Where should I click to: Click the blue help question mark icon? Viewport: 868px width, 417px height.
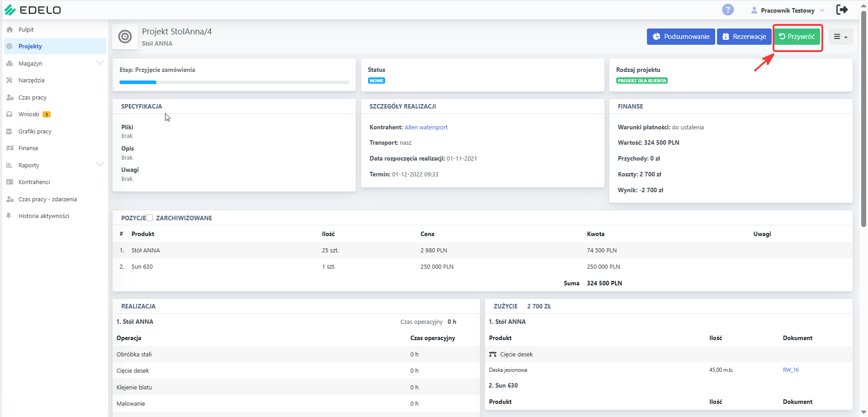pos(728,9)
